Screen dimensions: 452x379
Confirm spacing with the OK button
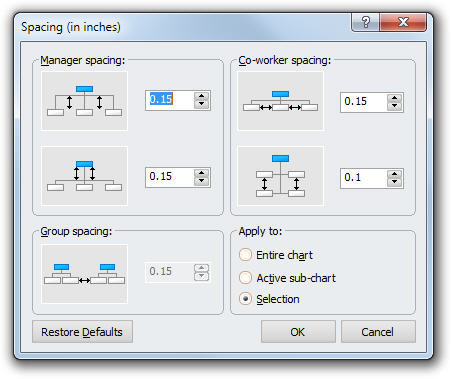point(298,332)
